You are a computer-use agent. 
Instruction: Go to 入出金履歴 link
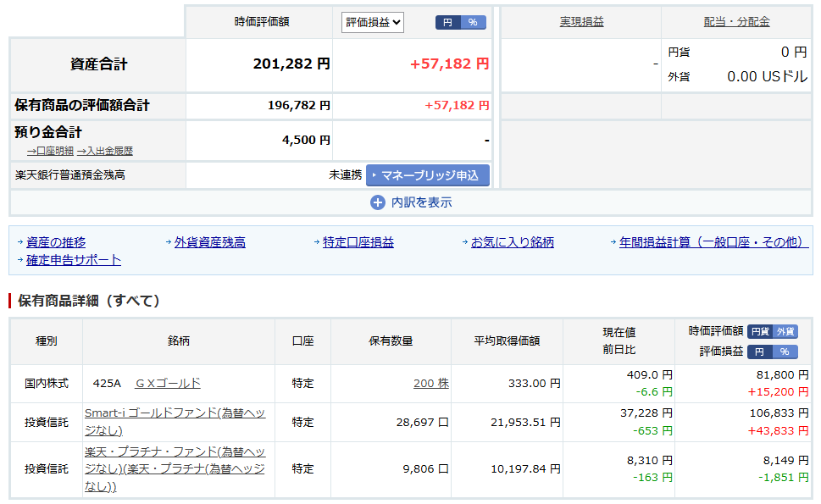(x=104, y=151)
